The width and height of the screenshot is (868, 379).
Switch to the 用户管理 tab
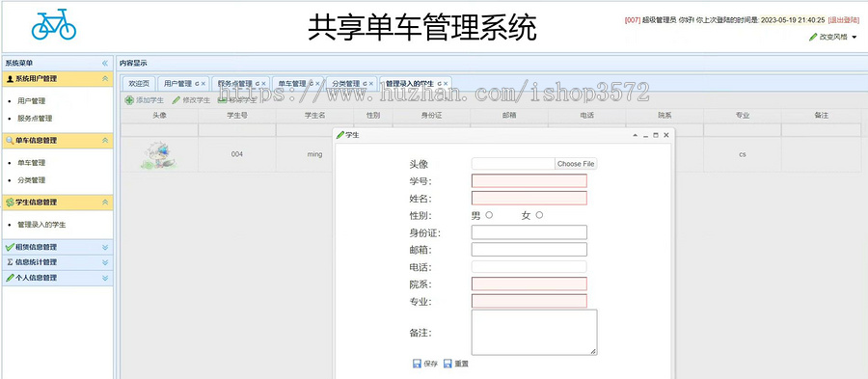[177, 84]
